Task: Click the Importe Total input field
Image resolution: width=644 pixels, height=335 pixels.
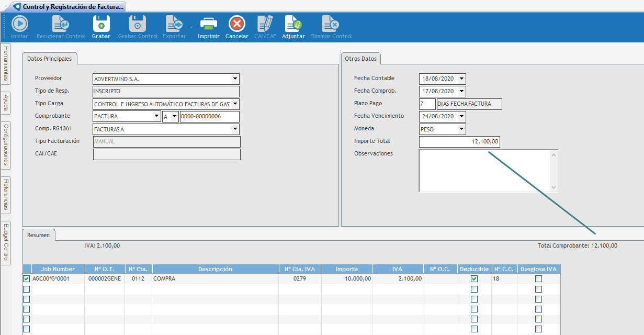Action: (459, 142)
